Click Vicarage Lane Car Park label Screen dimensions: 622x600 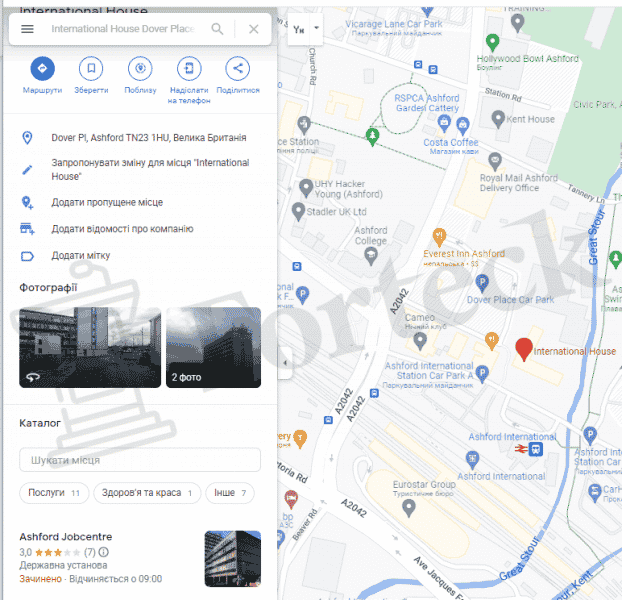394,25
